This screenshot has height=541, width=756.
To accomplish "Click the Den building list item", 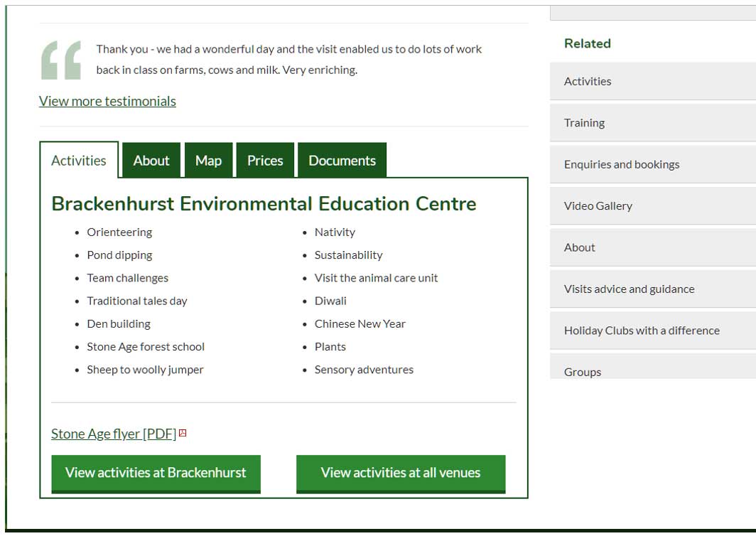I will tap(119, 324).
